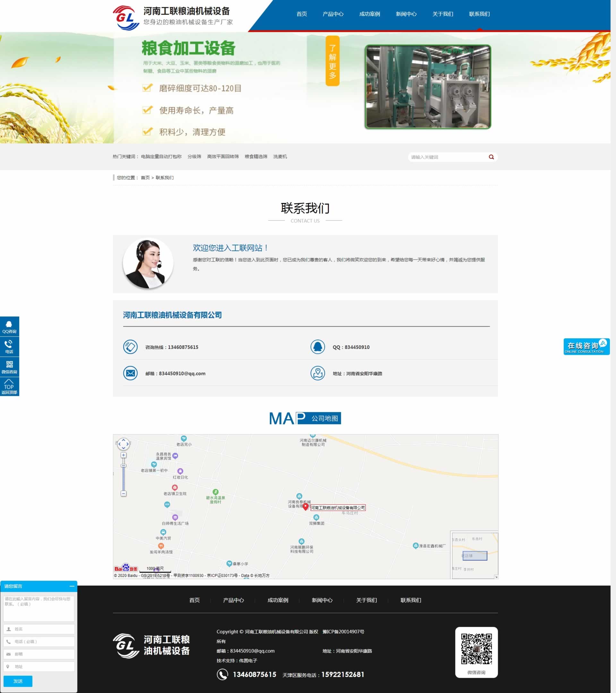Screen dimensions: 616x693
Task: Click the envelope icon beside 邮箱
Action: [130, 373]
